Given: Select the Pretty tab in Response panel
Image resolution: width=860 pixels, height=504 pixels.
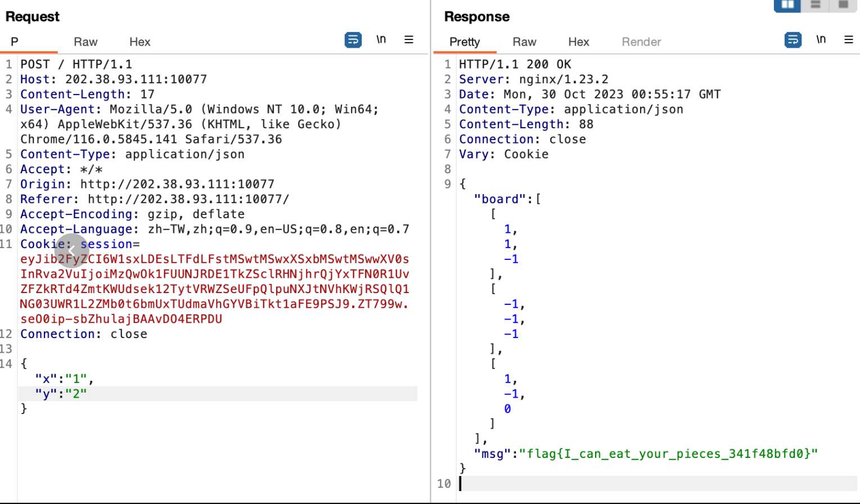Looking at the screenshot, I should (x=464, y=42).
